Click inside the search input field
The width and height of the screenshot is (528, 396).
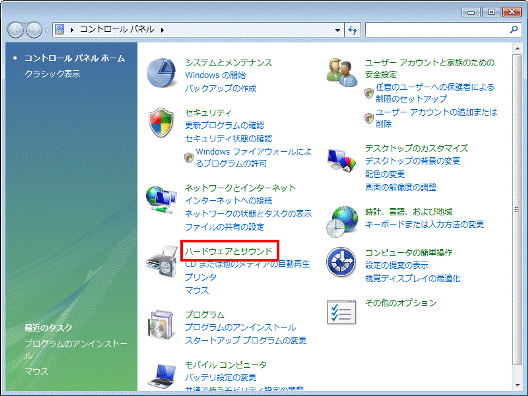point(437,30)
